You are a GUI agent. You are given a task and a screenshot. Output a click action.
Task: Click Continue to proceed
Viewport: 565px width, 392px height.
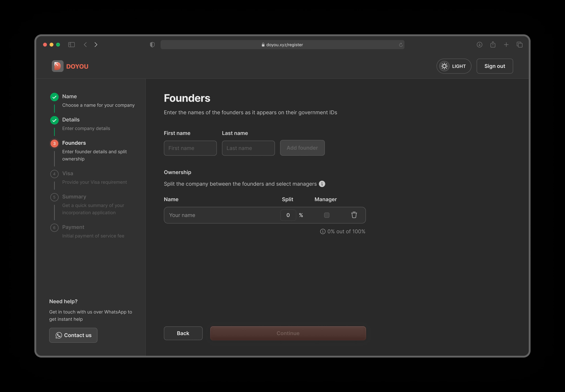[288, 333]
